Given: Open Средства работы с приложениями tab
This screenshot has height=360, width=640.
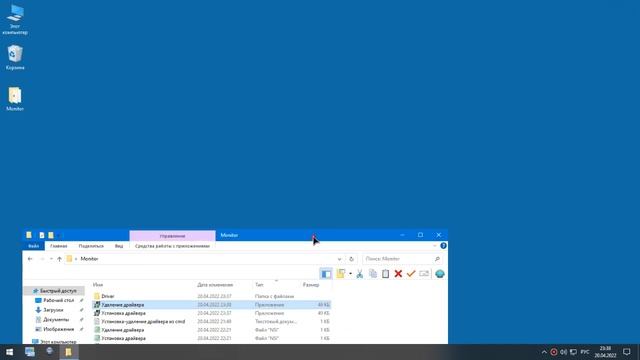Looking at the screenshot, I should 172,246.
